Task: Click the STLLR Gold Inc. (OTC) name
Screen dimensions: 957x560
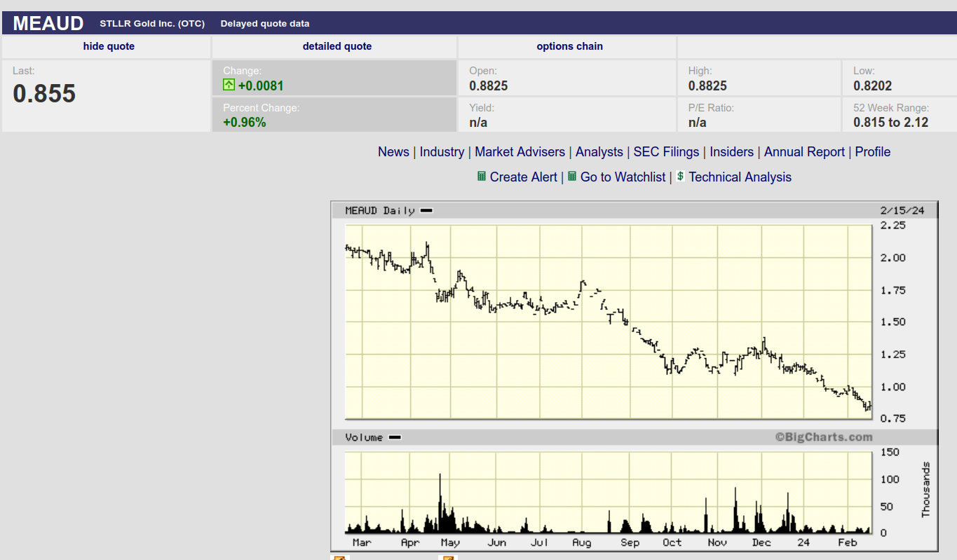Action: pyautogui.click(x=152, y=24)
